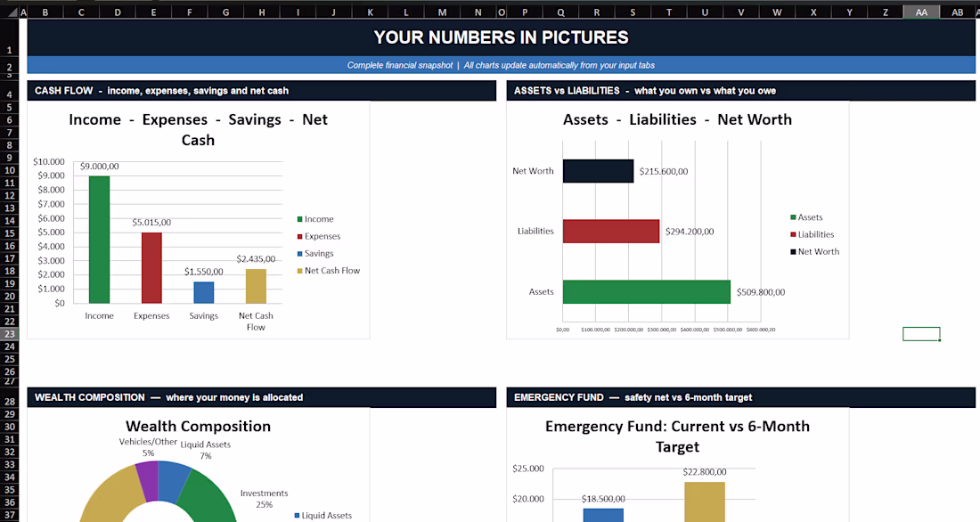The image size is (980, 522).
Task: Click the $10.000 vertical axis label
Action: (x=49, y=162)
